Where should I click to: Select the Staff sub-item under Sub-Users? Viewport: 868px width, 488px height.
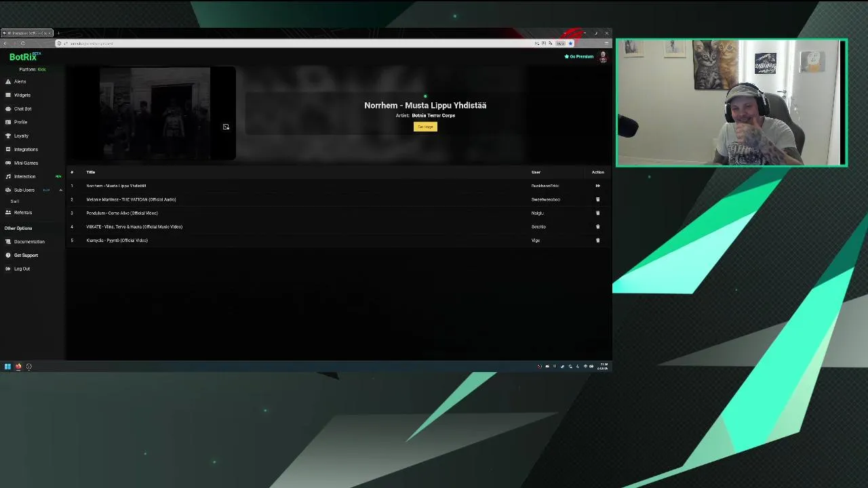[15, 201]
